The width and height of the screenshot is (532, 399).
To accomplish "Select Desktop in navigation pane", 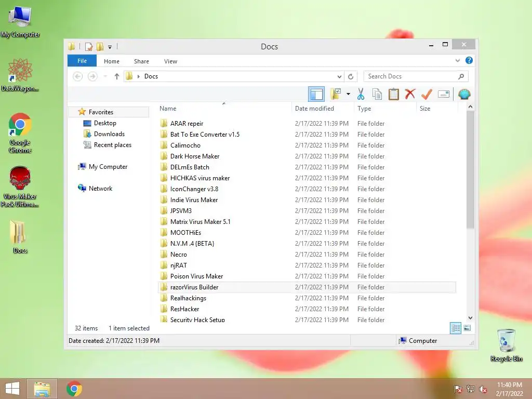I will point(105,123).
